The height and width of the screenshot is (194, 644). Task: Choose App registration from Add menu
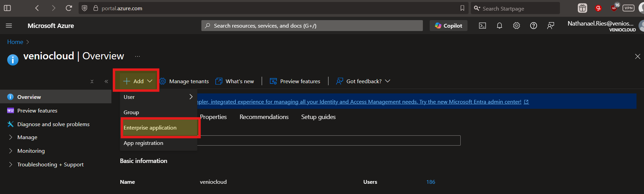pos(158,143)
